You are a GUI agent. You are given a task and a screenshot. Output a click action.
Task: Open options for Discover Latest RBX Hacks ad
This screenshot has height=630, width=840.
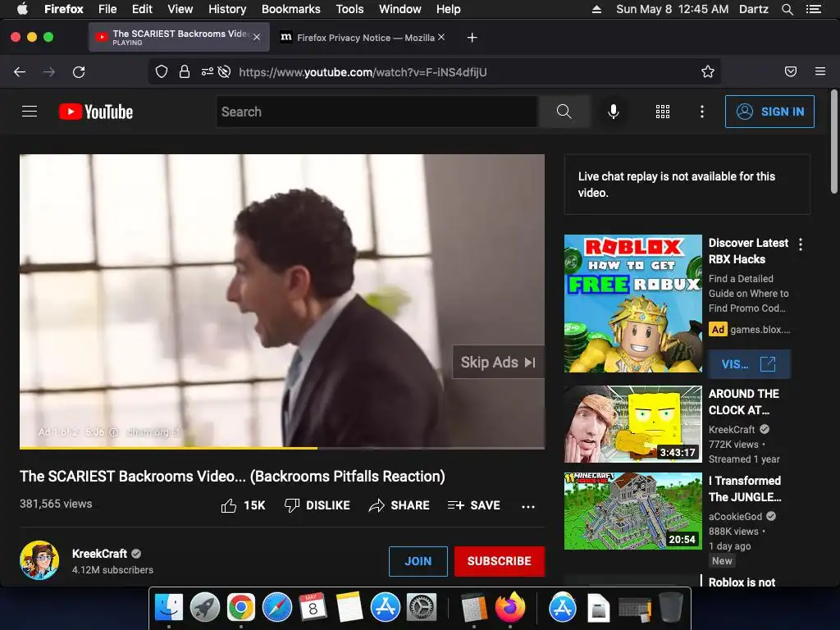click(x=801, y=244)
